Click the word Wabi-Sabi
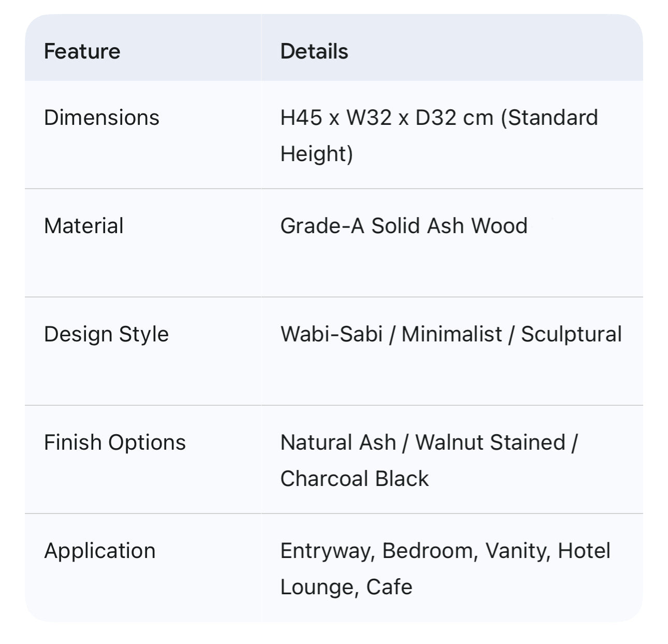 click(331, 334)
